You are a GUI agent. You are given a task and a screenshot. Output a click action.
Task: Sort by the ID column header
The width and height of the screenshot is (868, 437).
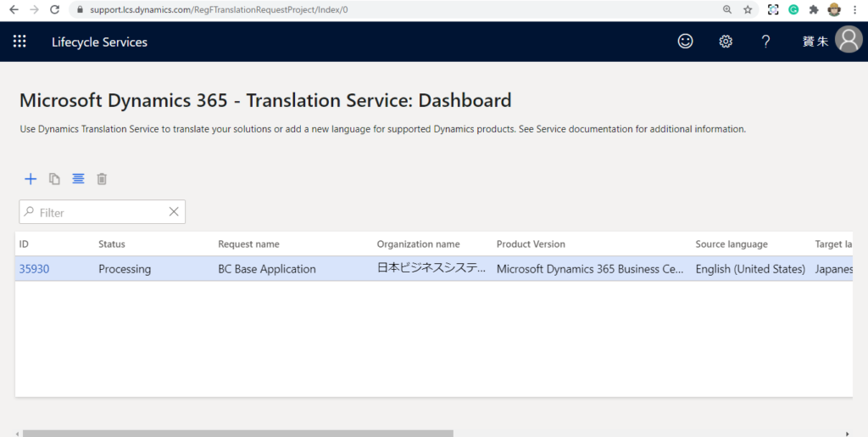pyautogui.click(x=24, y=244)
